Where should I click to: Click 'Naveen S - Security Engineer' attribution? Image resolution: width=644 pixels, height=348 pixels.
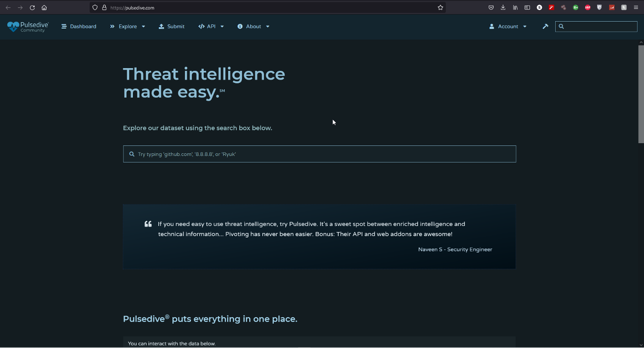455,249
